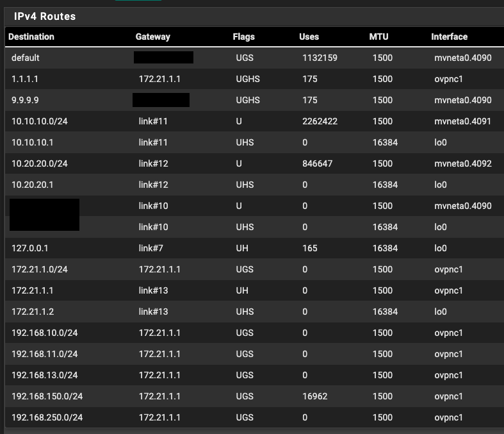The width and height of the screenshot is (504, 434).
Task: Click the MTU column header
Action: point(378,37)
